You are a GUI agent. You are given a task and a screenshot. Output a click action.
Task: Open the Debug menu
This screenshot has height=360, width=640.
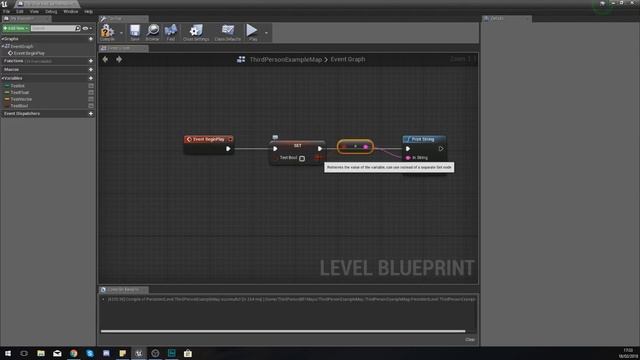tap(51, 12)
